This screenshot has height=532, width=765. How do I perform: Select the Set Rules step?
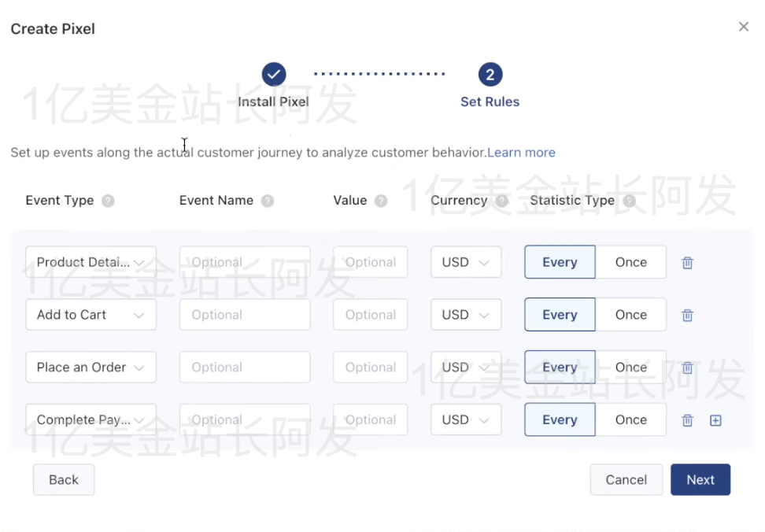coord(490,75)
